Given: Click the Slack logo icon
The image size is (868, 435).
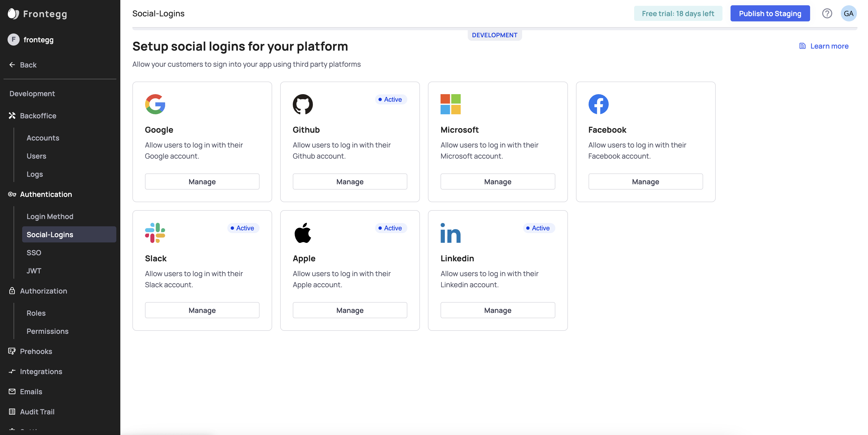Looking at the screenshot, I should click(155, 233).
